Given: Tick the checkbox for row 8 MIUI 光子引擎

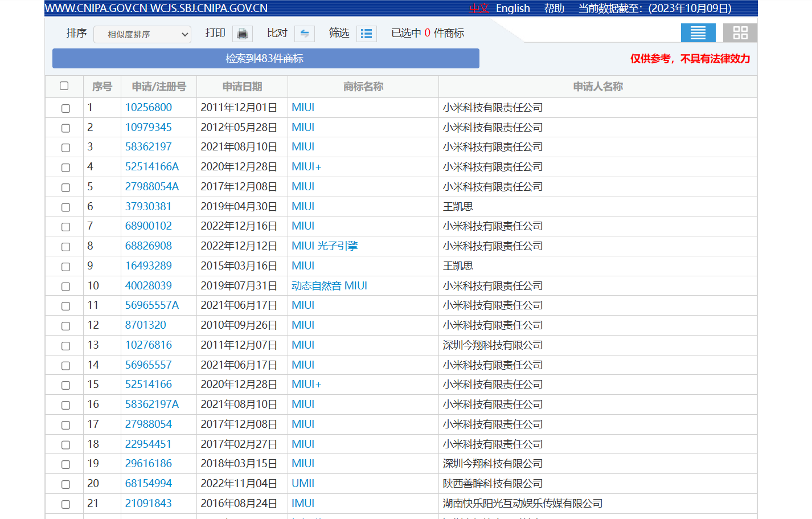Looking at the screenshot, I should click(x=65, y=247).
